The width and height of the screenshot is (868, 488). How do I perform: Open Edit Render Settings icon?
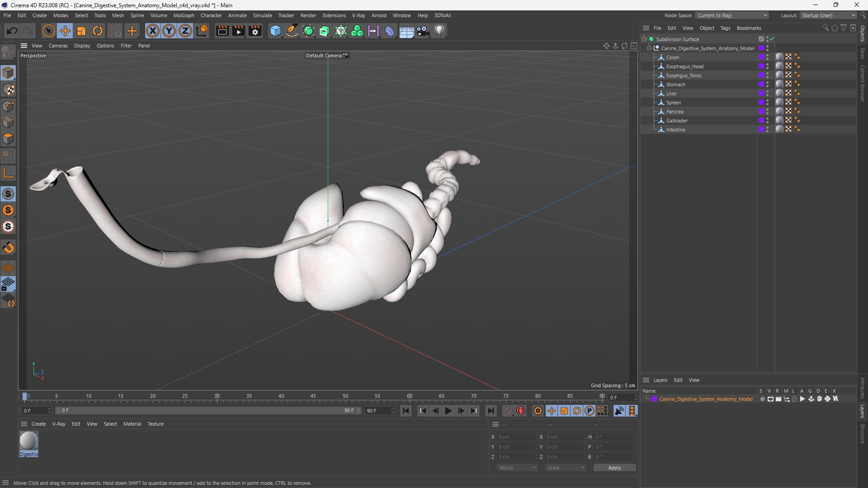tap(255, 31)
